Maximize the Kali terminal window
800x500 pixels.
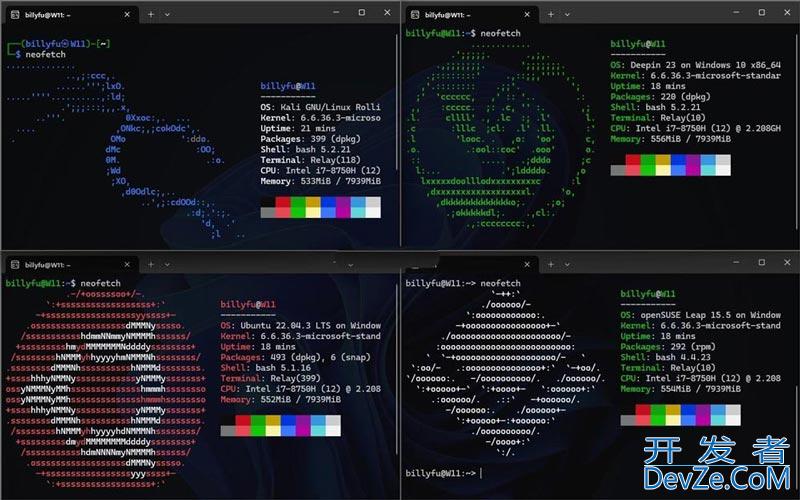point(362,12)
